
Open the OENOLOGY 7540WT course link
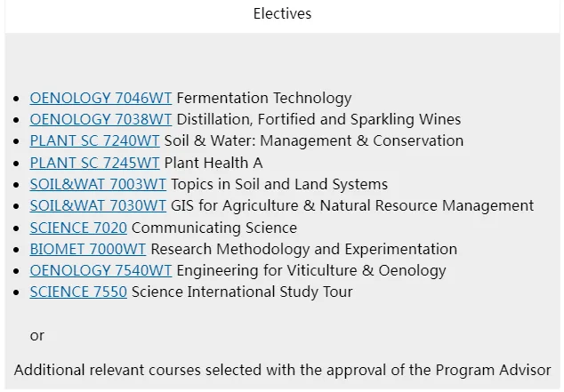point(101,270)
